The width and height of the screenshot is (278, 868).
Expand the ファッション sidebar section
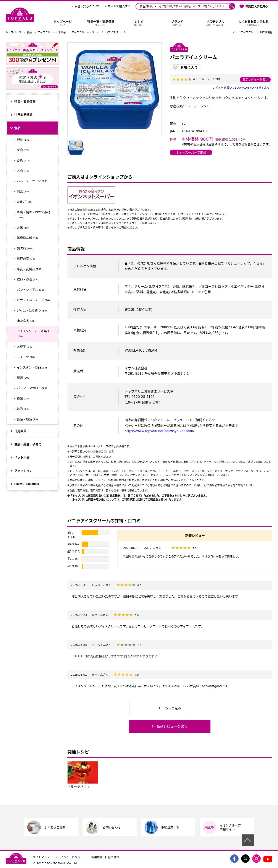tap(32, 470)
